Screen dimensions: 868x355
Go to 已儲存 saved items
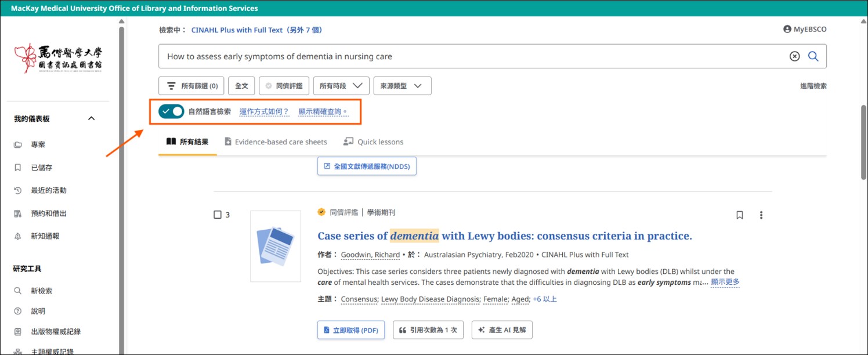[x=41, y=168]
